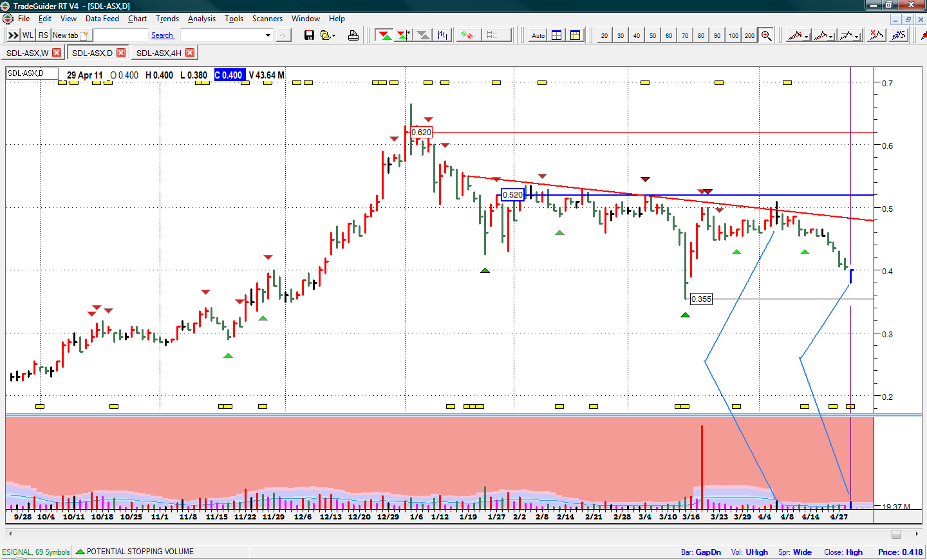
Task: Set bars displayed to 60
Action: (x=668, y=35)
